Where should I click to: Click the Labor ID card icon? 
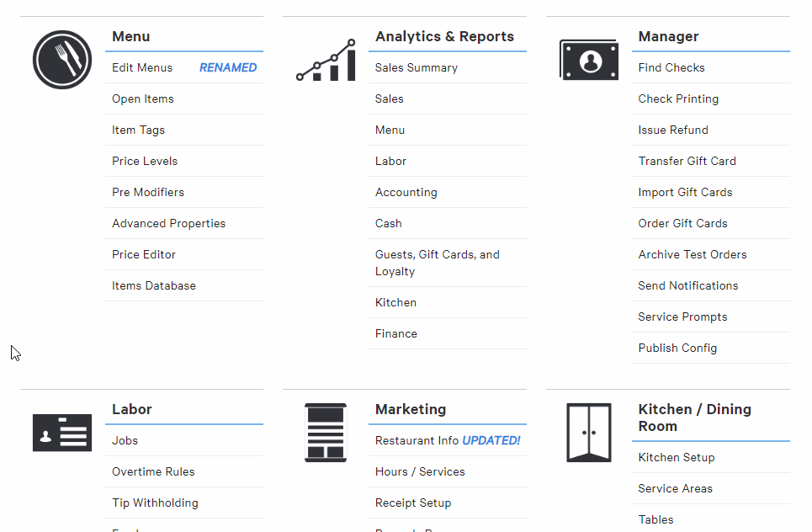click(x=61, y=433)
